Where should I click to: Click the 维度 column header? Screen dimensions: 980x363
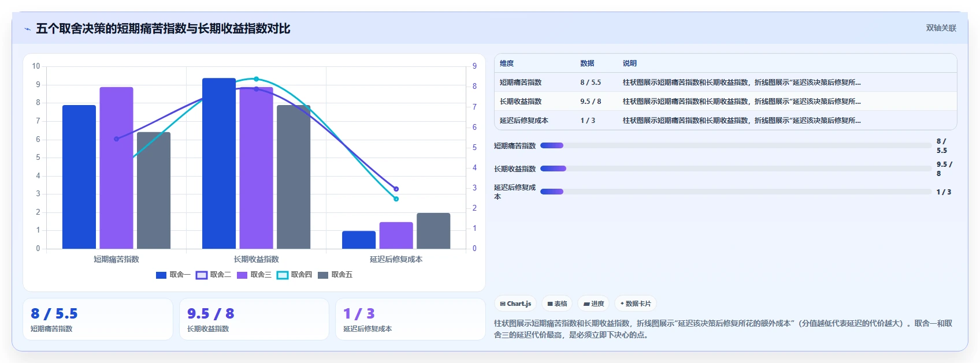pyautogui.click(x=507, y=63)
